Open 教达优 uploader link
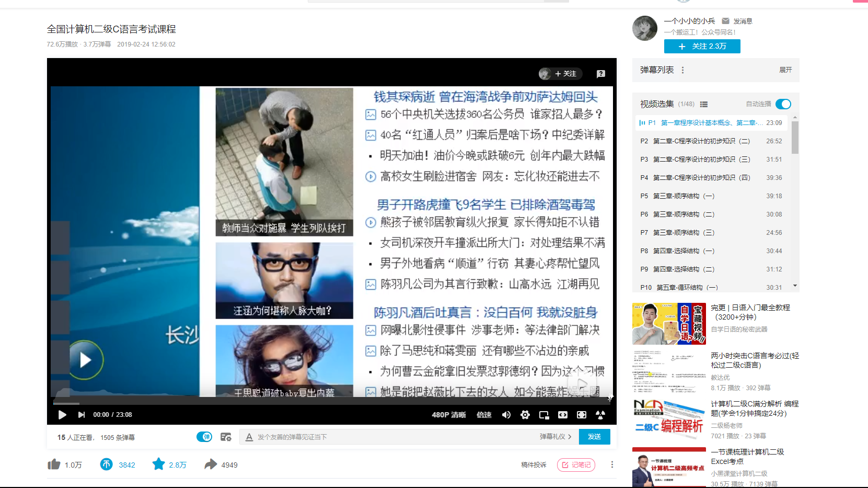This screenshot has width=868, height=488. 720,378
